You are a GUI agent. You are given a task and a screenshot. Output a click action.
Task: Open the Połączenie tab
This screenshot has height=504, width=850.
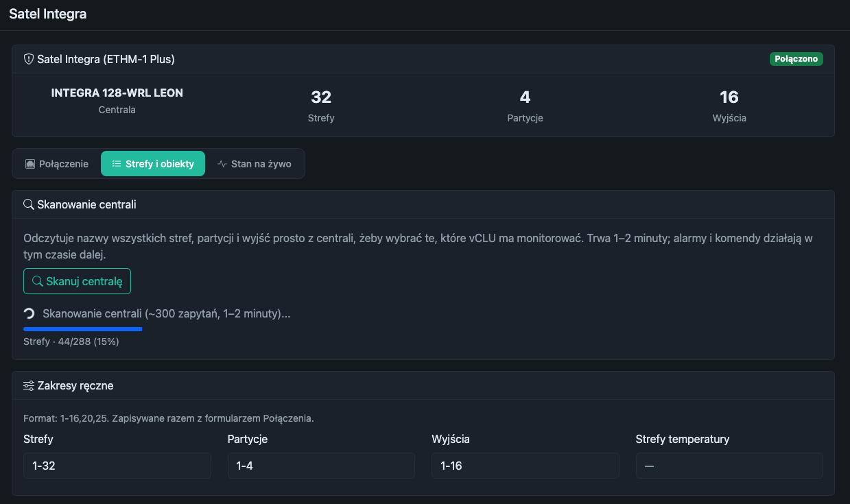tap(57, 164)
